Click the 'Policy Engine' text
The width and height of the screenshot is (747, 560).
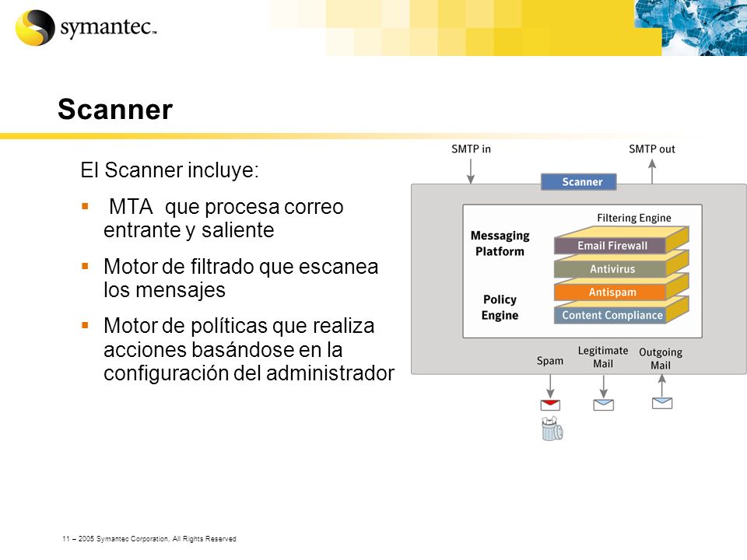click(x=500, y=307)
